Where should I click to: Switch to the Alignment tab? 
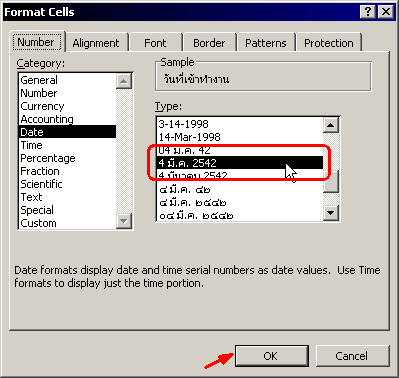(96, 43)
